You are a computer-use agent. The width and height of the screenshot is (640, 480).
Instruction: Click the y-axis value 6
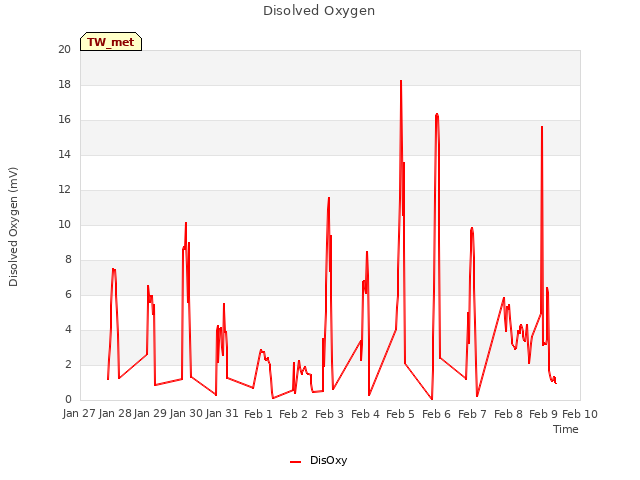[68, 295]
